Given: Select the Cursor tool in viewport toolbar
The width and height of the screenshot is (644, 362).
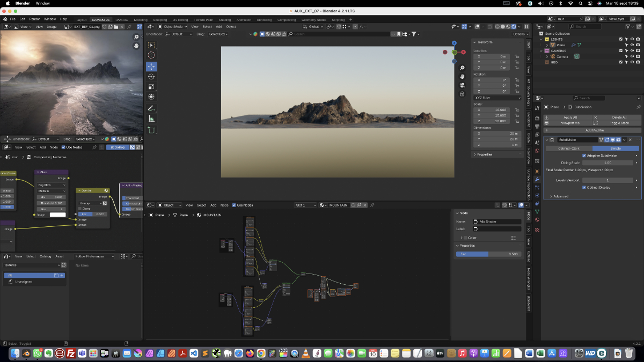Looking at the screenshot, I should click(x=151, y=55).
